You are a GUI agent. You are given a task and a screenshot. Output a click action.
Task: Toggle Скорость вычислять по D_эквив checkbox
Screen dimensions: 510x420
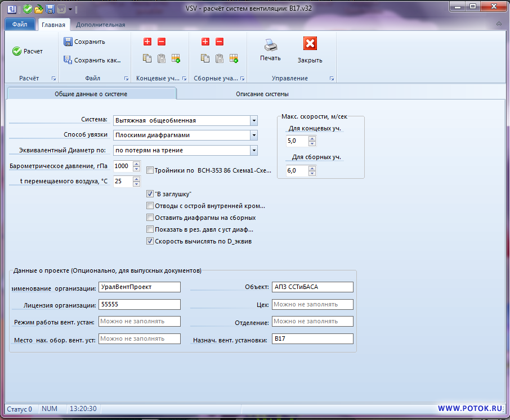point(150,241)
